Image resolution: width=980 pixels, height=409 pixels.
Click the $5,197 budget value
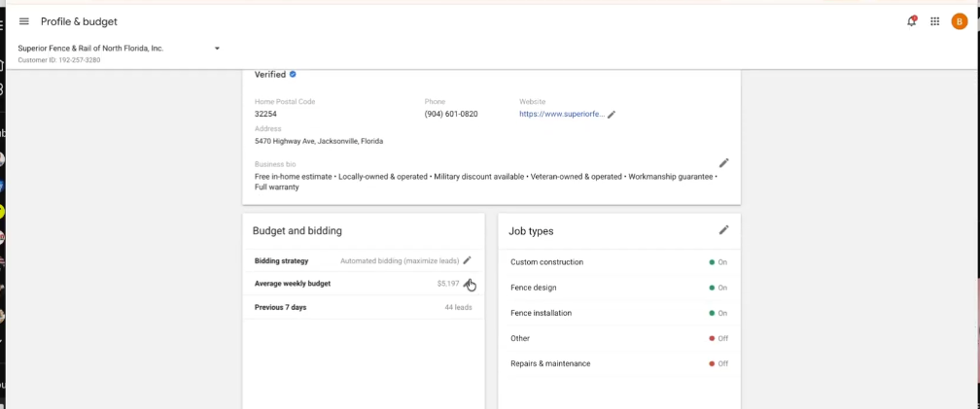(x=448, y=284)
